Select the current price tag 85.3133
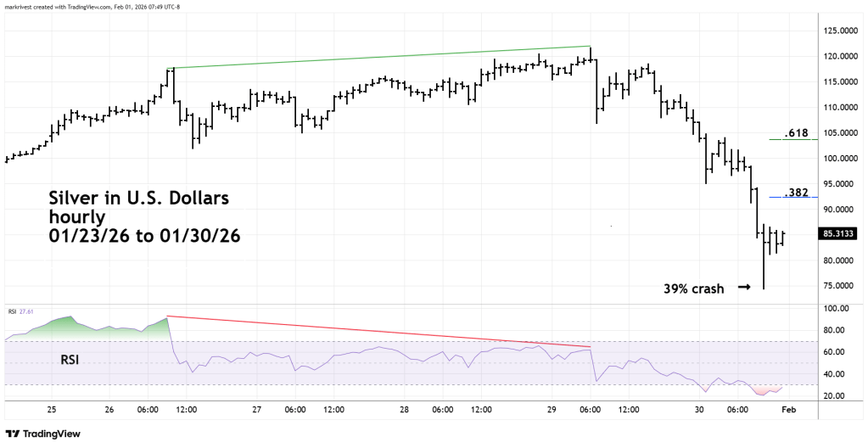868x448 pixels. point(840,235)
